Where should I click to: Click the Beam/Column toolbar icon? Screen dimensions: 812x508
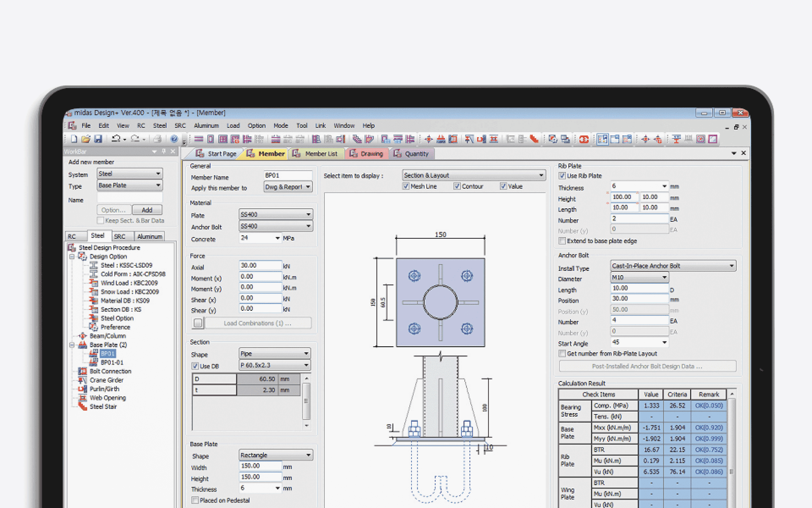(429, 139)
